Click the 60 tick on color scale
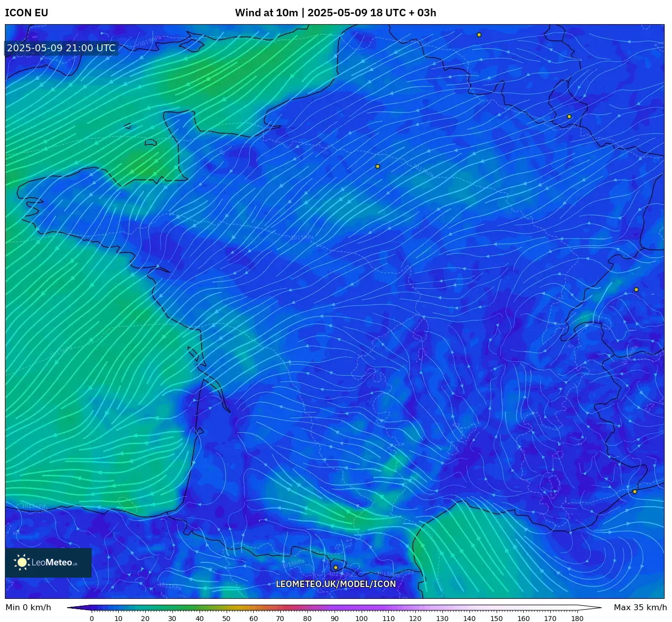Image resolution: width=672 pixels, height=622 pixels. tap(253, 619)
